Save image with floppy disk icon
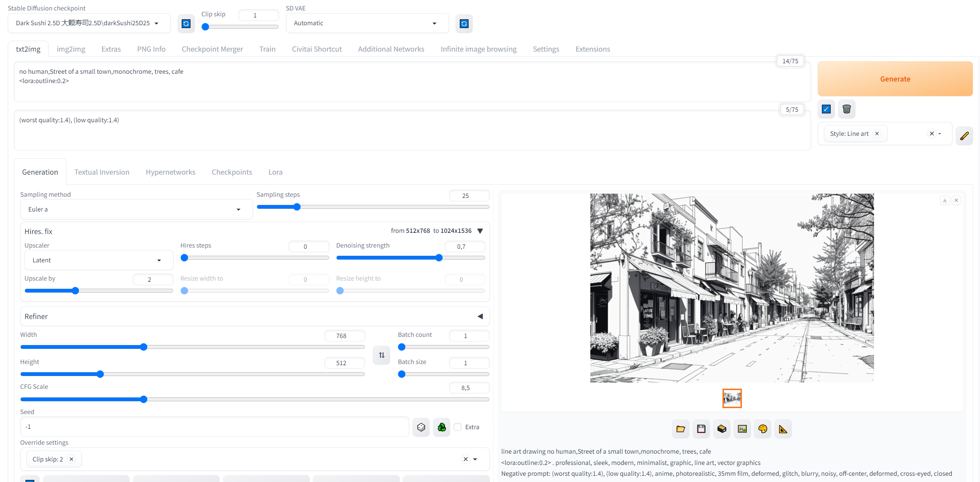 point(701,429)
